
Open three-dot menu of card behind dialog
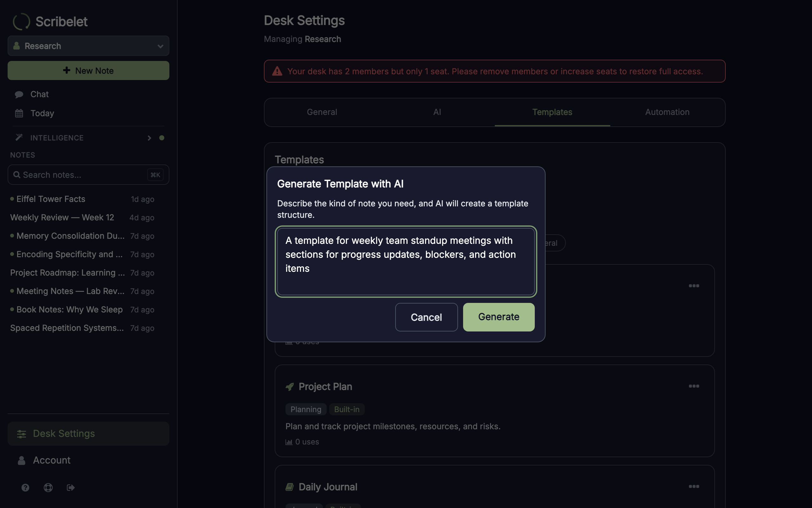(x=694, y=285)
